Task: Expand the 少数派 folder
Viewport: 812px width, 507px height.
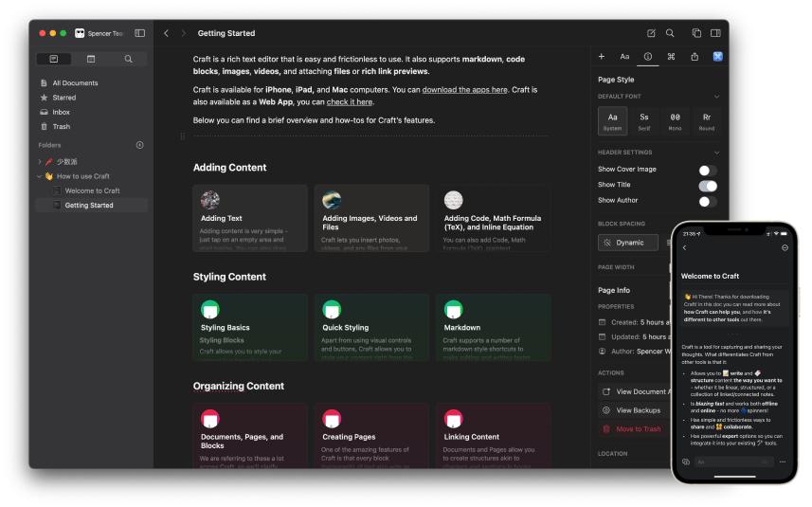Action: point(40,162)
